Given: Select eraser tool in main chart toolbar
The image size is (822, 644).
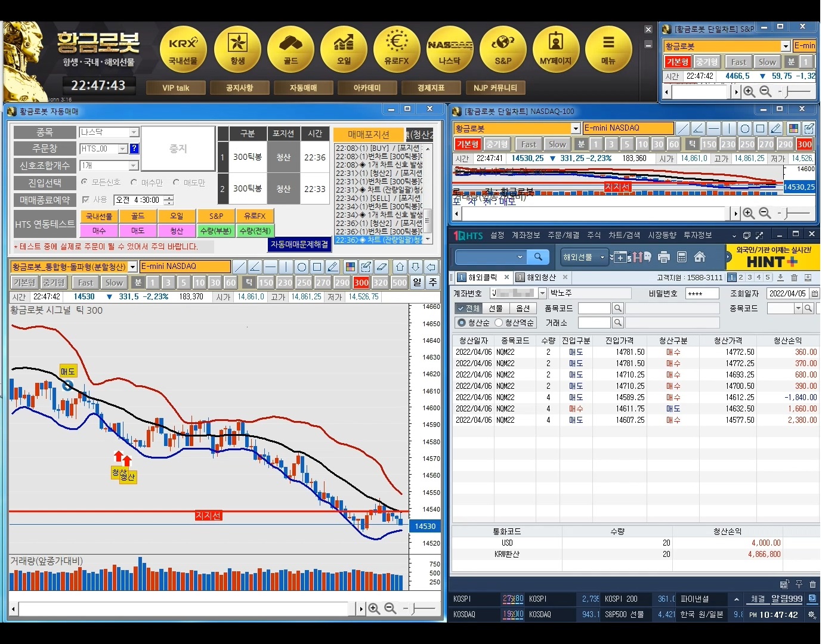Looking at the screenshot, I should coord(382,267).
